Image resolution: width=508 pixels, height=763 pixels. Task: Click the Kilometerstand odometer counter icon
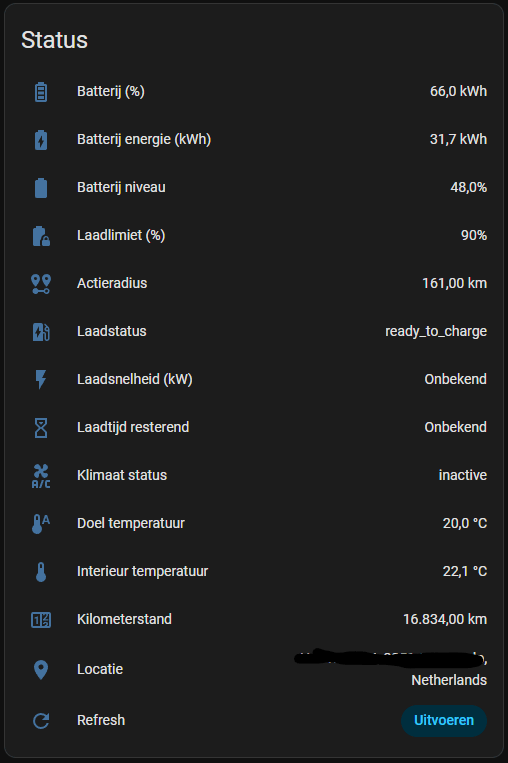[41, 619]
